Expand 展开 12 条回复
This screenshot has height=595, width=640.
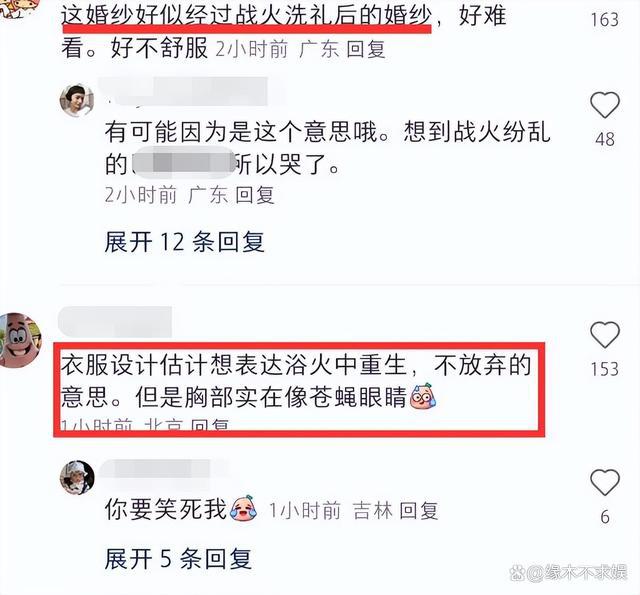[184, 242]
